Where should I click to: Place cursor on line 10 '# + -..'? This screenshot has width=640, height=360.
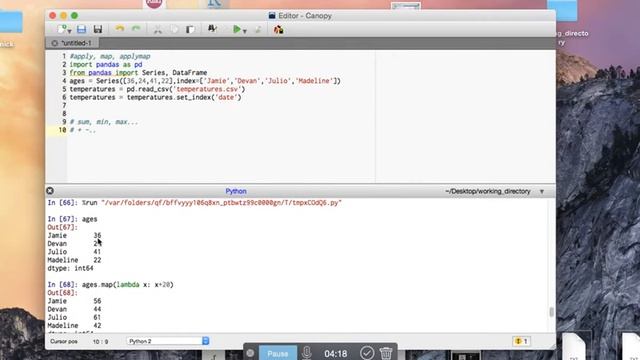[x=83, y=130]
